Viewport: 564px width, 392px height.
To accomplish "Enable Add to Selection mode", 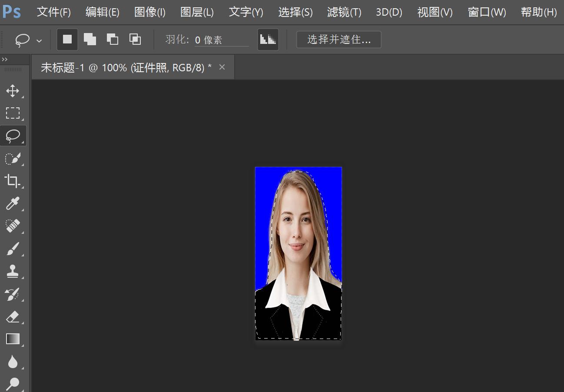I will (x=90, y=39).
